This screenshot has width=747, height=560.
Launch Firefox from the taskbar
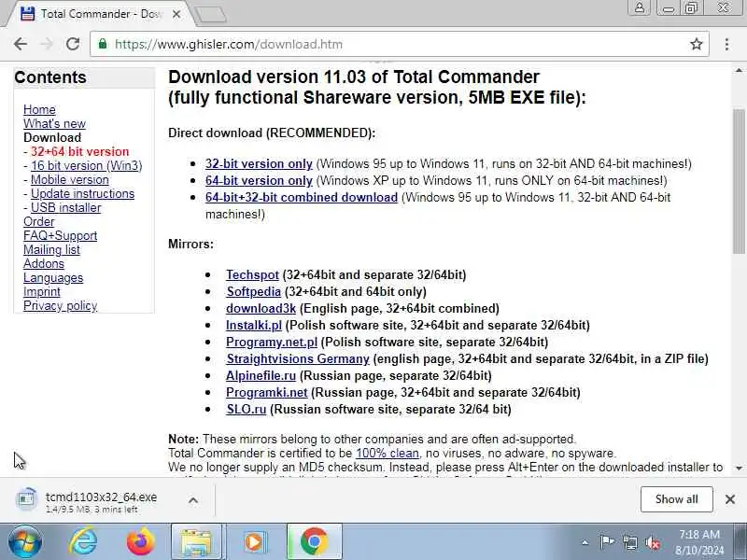pyautogui.click(x=141, y=542)
